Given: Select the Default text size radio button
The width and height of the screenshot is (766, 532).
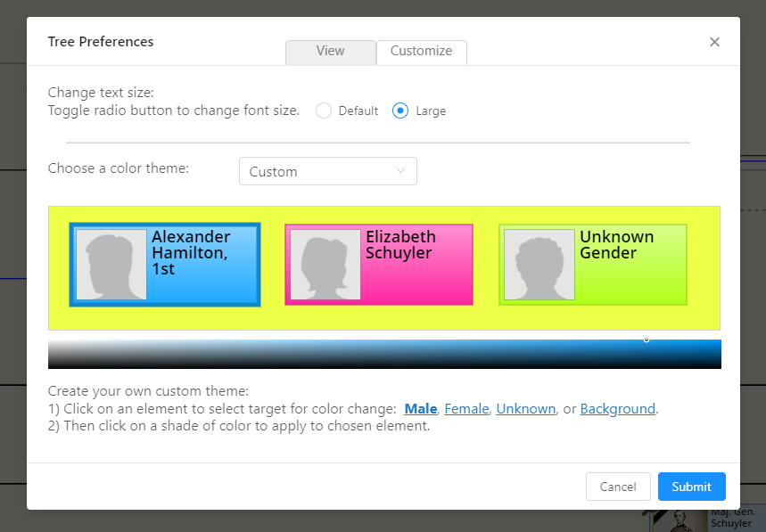Looking at the screenshot, I should coord(324,110).
